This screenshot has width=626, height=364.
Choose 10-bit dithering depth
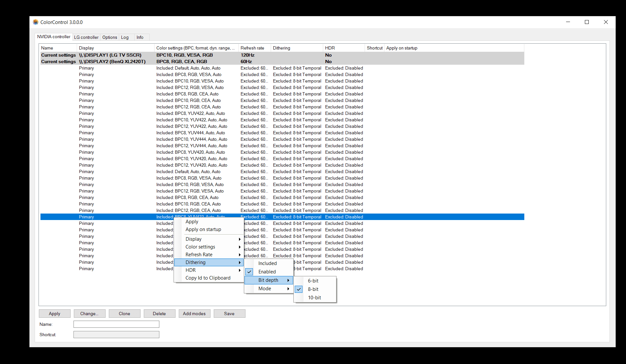(314, 298)
